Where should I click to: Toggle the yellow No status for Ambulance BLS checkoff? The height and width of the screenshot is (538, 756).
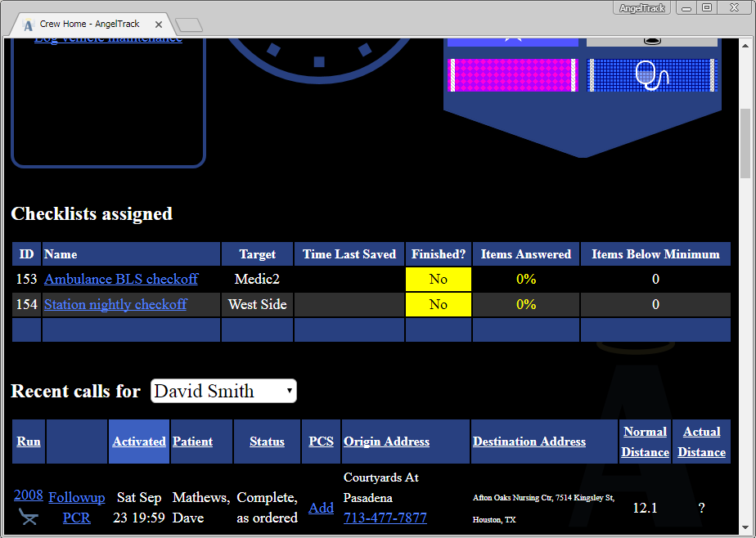[438, 279]
